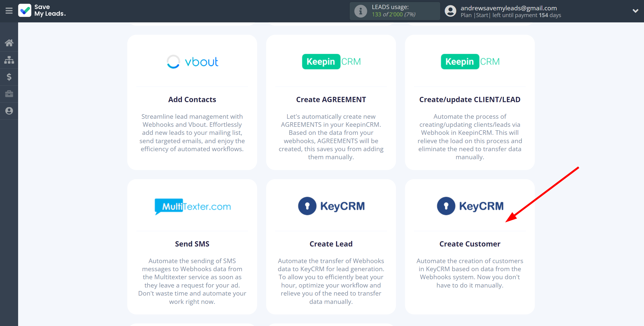Open Connections sitemap icon in sidebar

[x=9, y=60]
